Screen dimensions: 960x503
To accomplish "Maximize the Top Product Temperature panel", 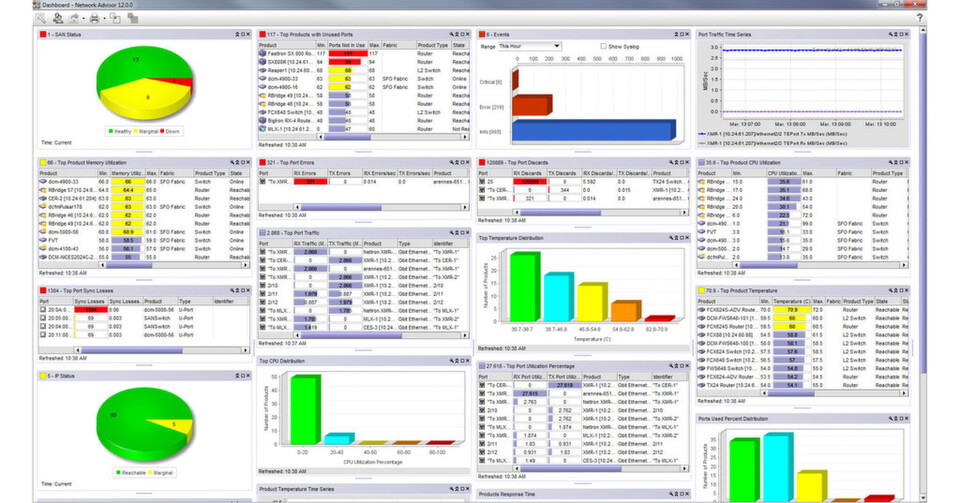I will [901, 290].
